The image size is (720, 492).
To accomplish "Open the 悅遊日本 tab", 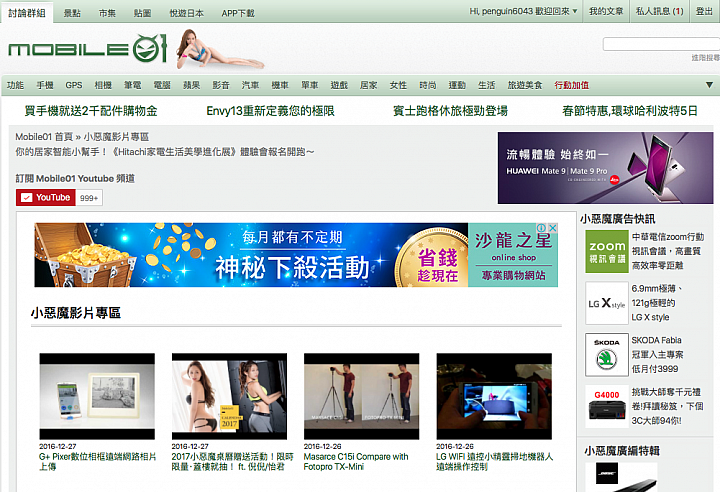I will click(186, 13).
